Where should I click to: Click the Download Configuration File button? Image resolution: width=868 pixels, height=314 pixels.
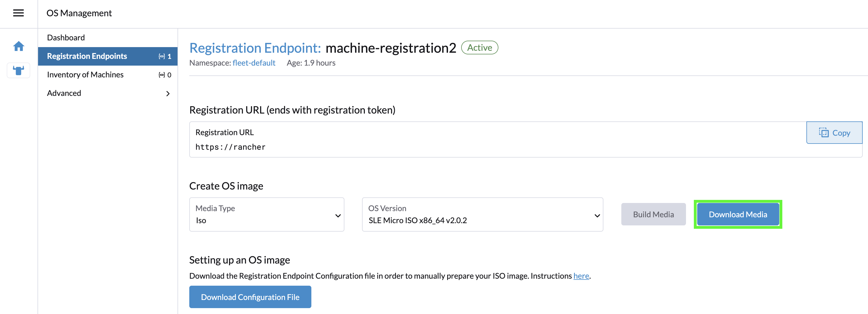click(250, 297)
